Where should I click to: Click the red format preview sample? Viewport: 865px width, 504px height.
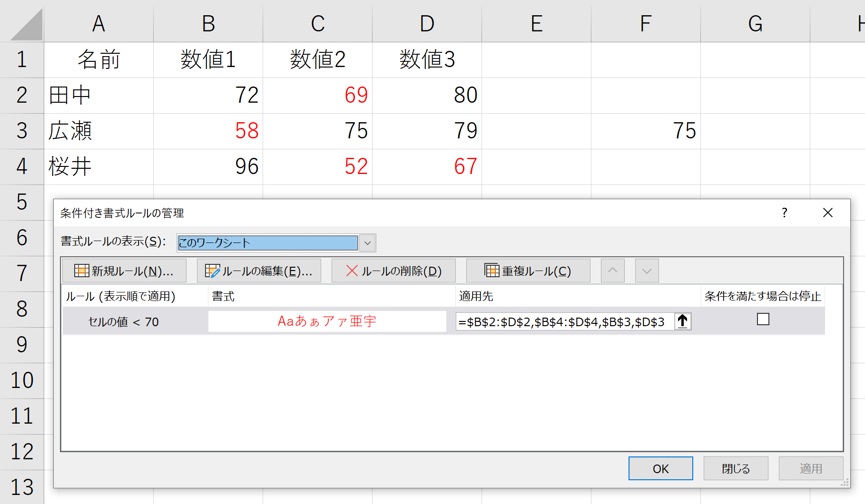pos(327,321)
